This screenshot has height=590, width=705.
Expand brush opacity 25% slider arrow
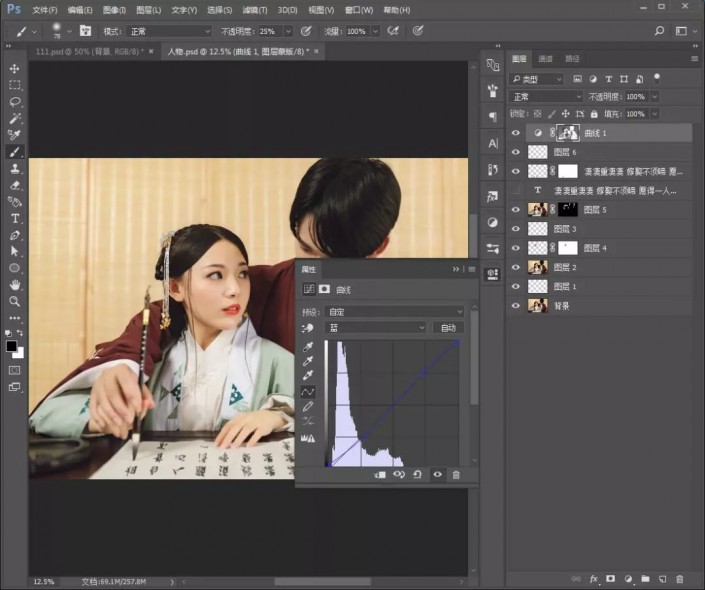[x=288, y=31]
